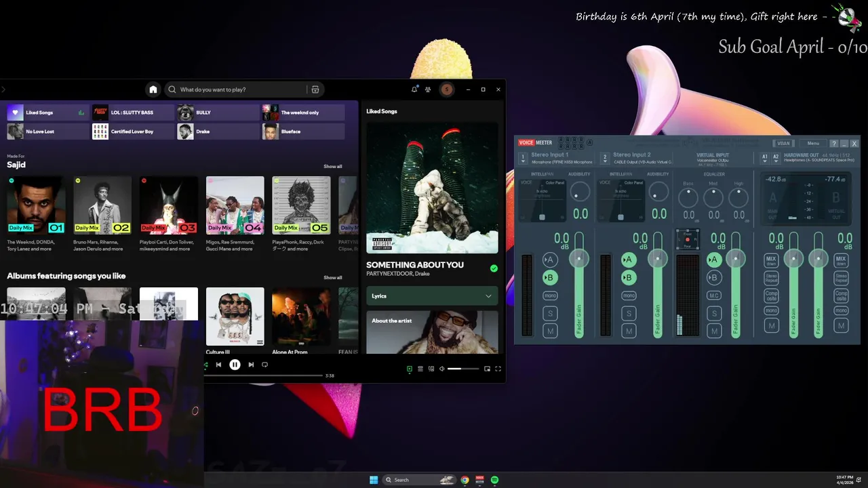Open the BULLY shortcut tile
The height and width of the screenshot is (488, 868).
tap(218, 113)
